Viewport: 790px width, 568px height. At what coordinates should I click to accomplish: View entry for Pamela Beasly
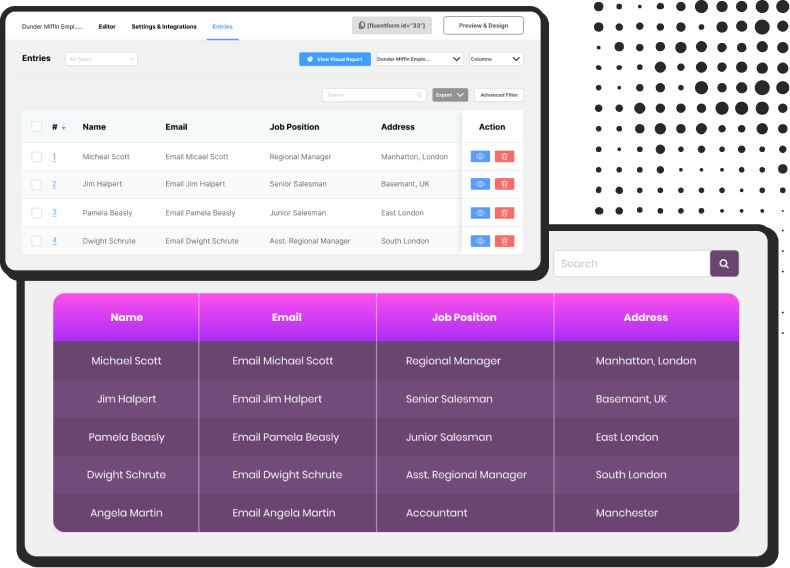click(x=480, y=213)
